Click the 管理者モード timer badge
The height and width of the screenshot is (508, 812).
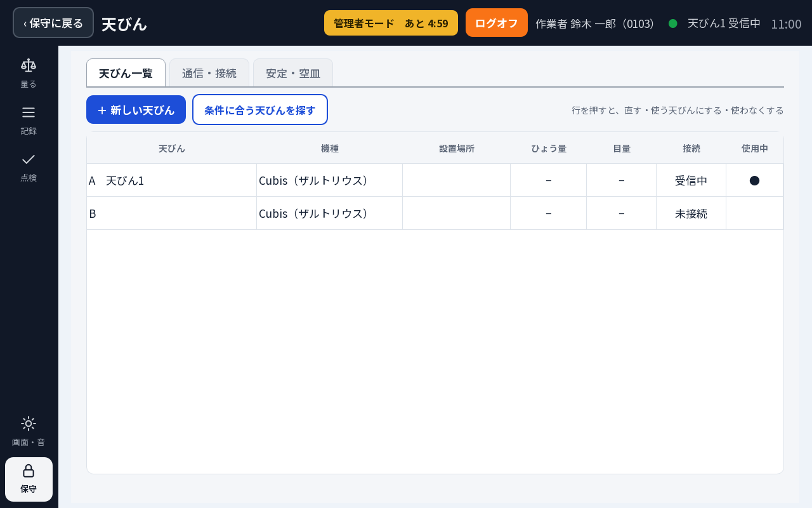click(391, 23)
